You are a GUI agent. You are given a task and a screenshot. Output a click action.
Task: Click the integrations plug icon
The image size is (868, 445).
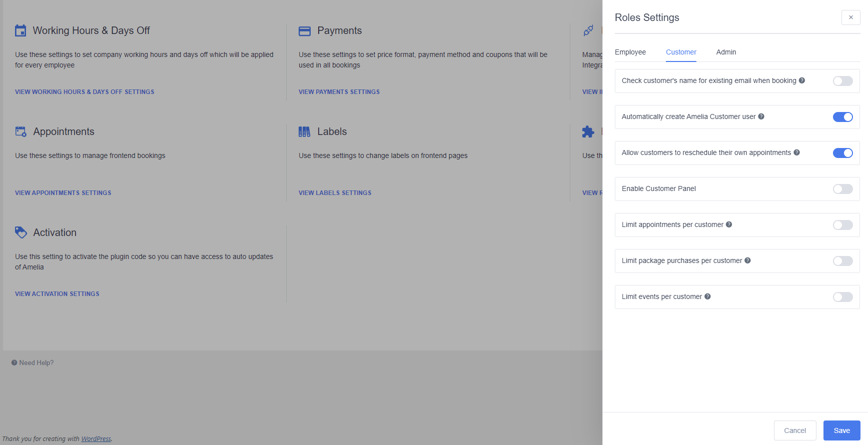[588, 30]
